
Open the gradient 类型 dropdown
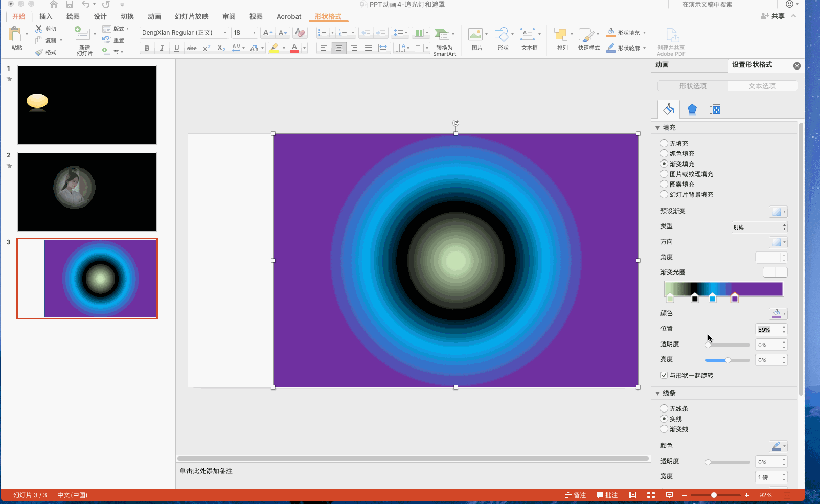(x=760, y=227)
